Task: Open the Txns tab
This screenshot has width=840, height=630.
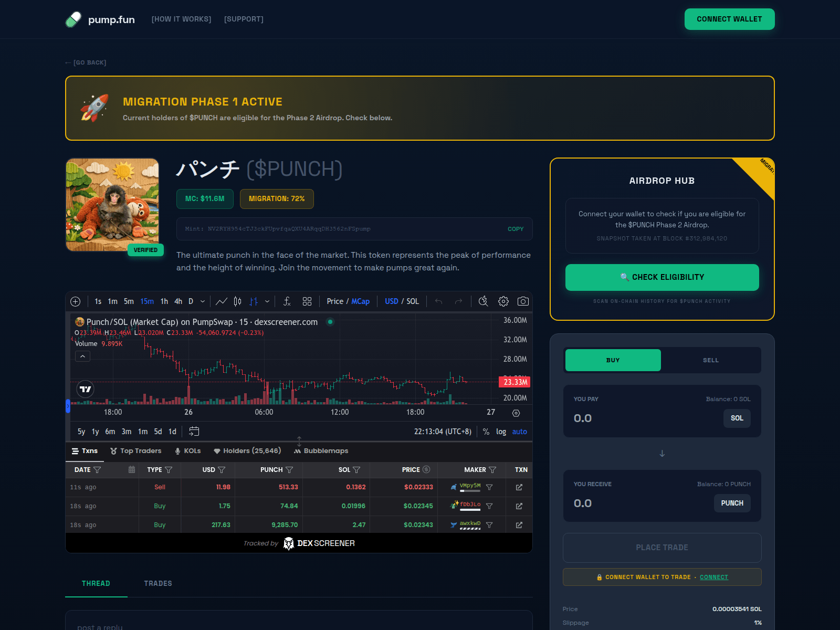Action: (85, 451)
